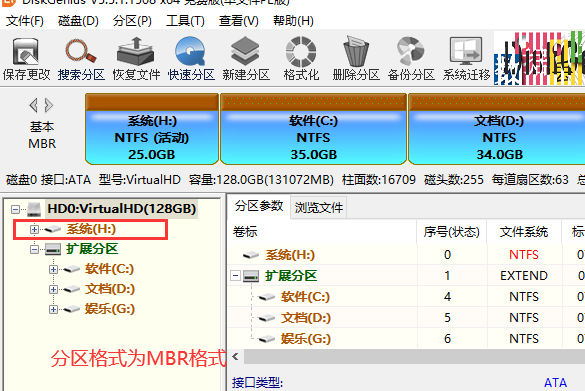
Task: Switch to the 分区参数 tab
Action: [x=259, y=206]
